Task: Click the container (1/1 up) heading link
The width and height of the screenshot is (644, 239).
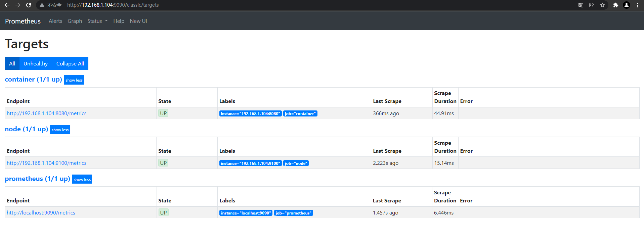Action: coord(33,80)
